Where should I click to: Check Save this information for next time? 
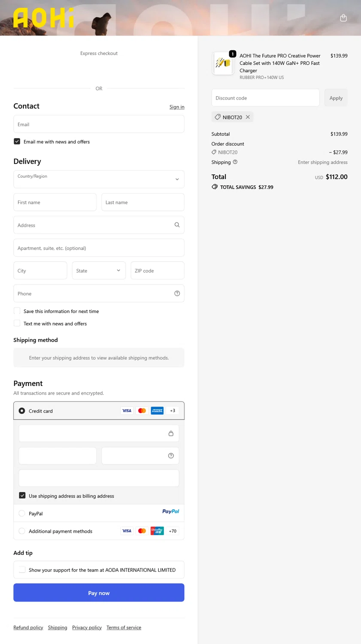[17, 311]
